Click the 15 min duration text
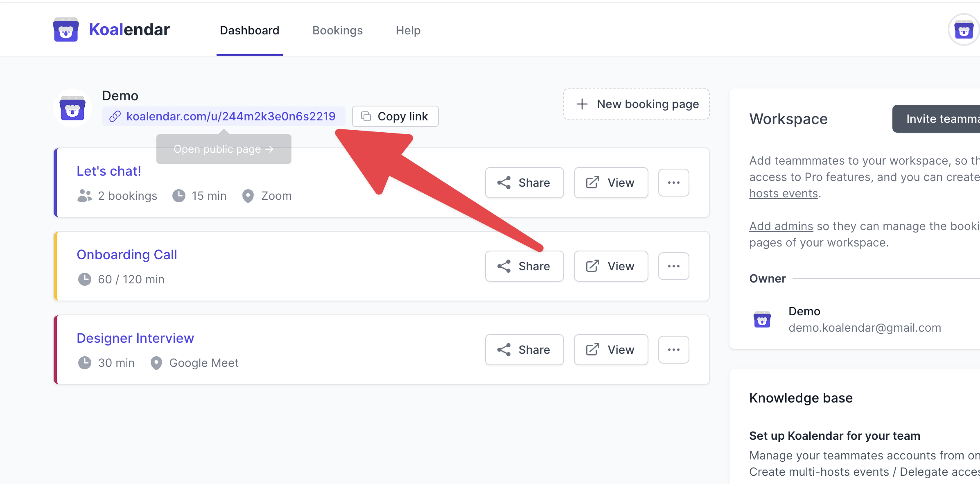Image resolution: width=980 pixels, height=484 pixels. tap(209, 196)
